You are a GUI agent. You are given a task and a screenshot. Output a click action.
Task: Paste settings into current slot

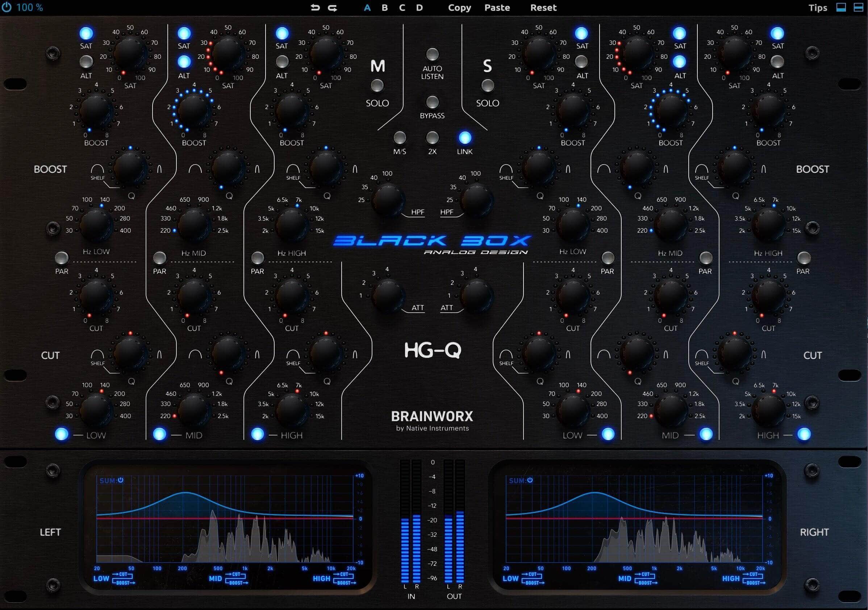coord(497,8)
